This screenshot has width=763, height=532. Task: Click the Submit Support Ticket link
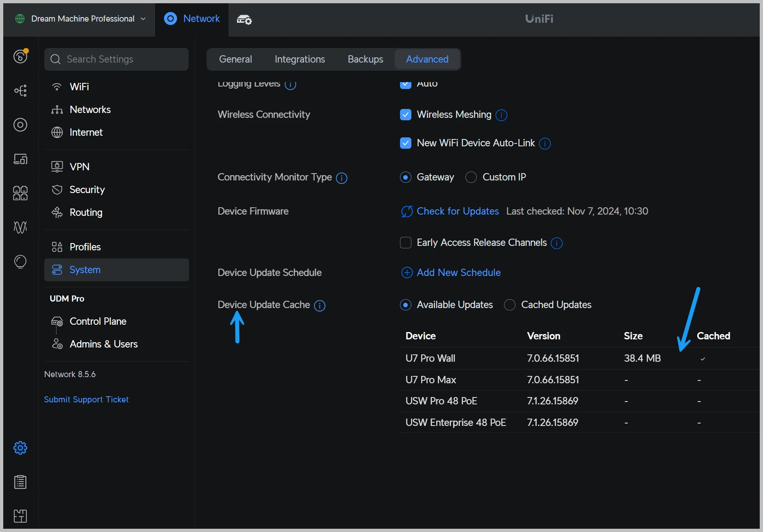(86, 400)
